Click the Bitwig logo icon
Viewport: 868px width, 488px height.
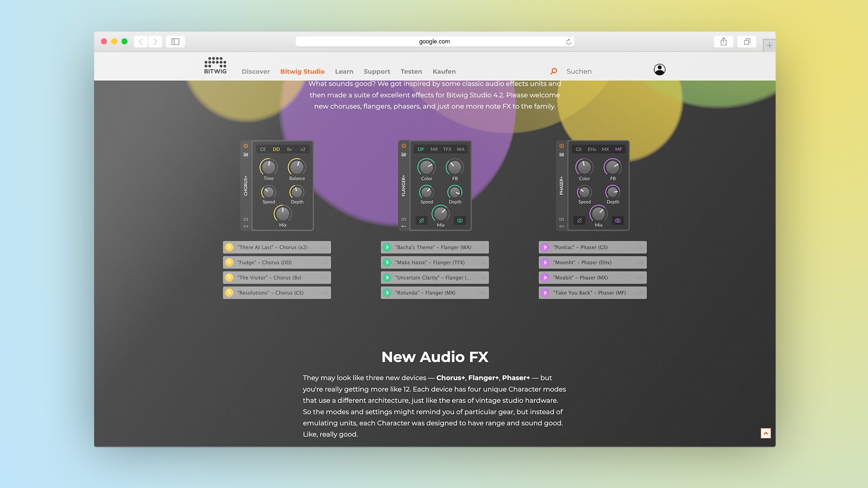[x=215, y=66]
